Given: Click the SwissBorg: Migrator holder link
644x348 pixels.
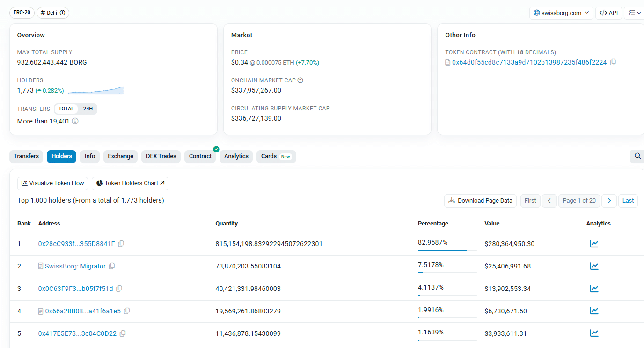Looking at the screenshot, I should (76, 266).
